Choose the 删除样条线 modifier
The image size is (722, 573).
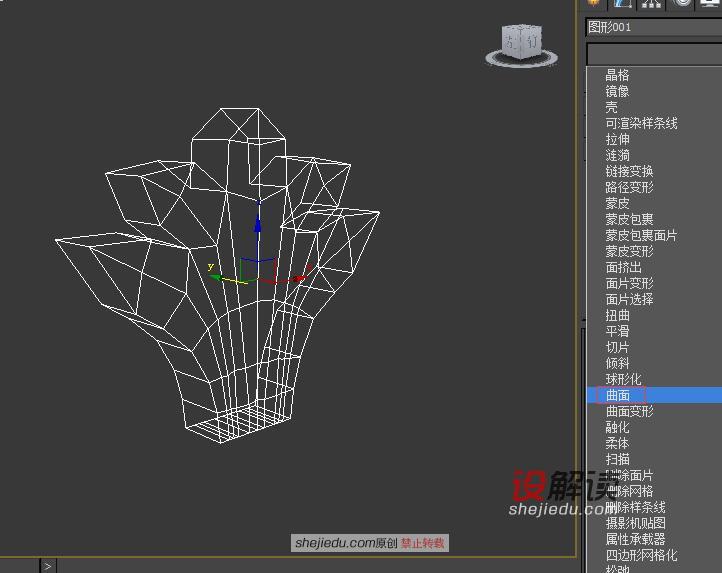(x=635, y=507)
